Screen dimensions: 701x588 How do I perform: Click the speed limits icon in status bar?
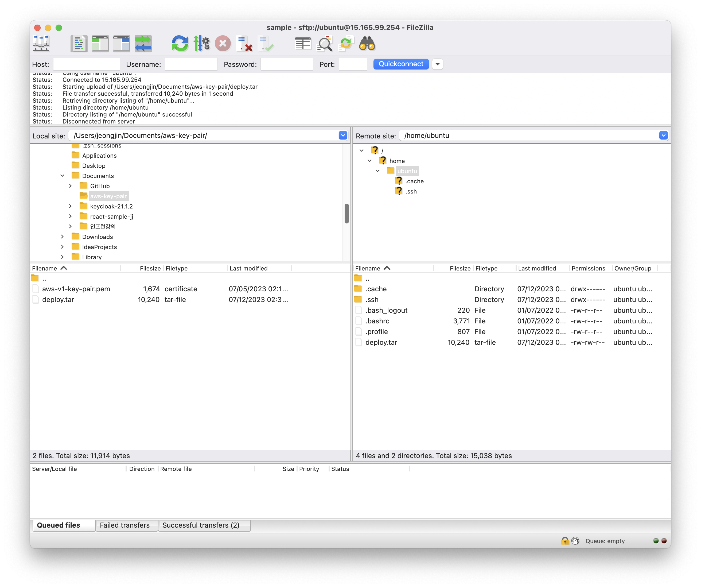pos(575,541)
